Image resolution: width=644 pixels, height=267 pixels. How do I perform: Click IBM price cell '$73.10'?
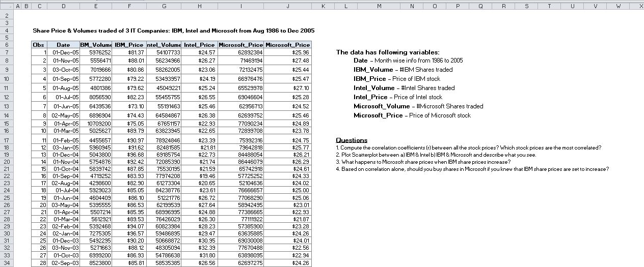[128, 106]
